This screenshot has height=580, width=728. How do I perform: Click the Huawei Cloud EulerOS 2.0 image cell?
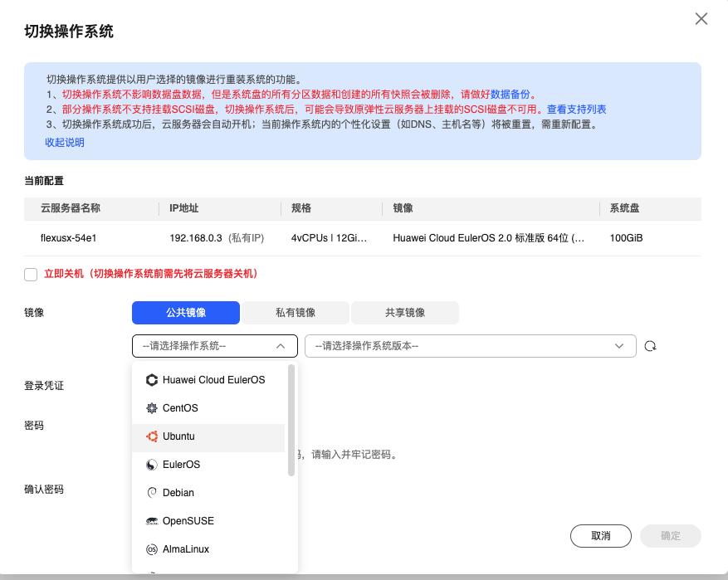click(488, 238)
